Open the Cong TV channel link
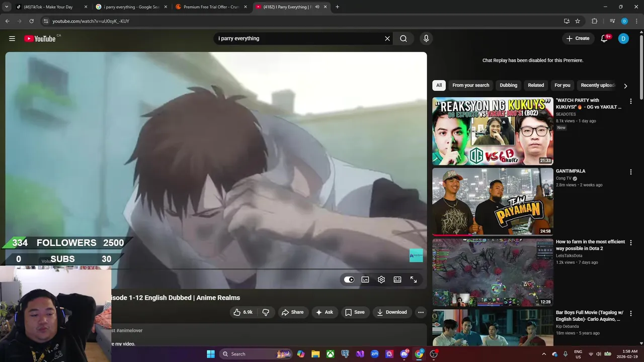Screen dimensions: 644x362 (563, 178)
